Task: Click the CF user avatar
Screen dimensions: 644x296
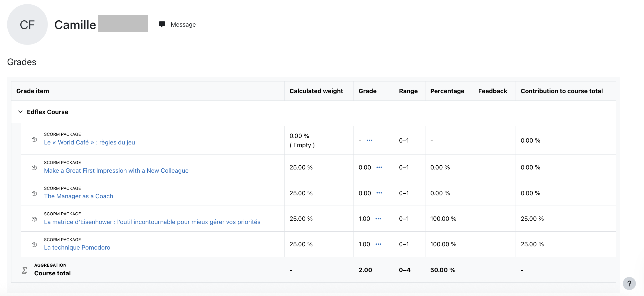Action: (27, 24)
